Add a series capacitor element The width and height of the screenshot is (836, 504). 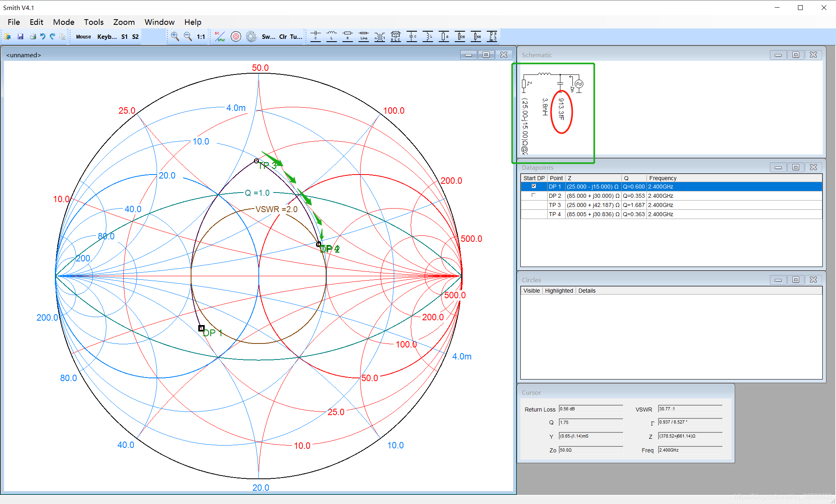(x=316, y=36)
